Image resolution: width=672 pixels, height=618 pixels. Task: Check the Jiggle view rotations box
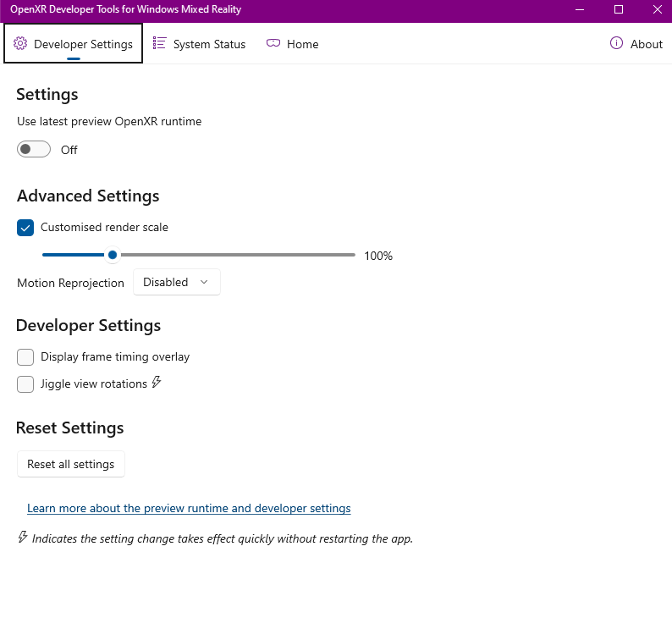coord(25,384)
